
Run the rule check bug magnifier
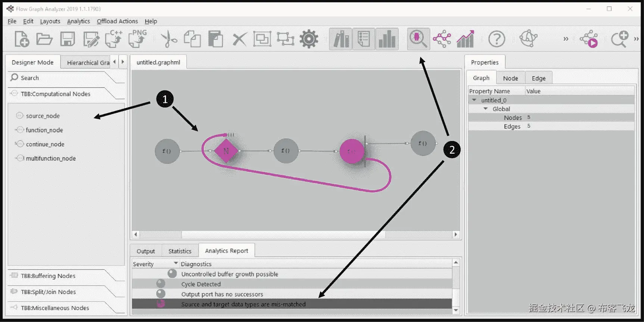(418, 39)
